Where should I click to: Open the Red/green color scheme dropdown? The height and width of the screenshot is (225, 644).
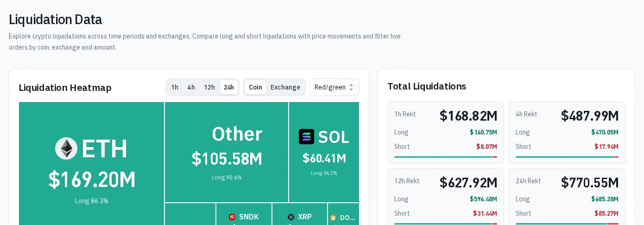(x=335, y=87)
